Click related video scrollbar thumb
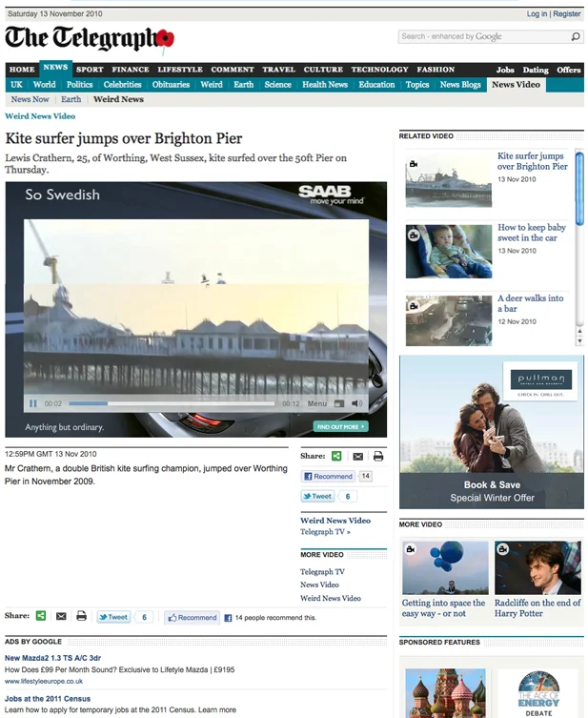This screenshot has height=718, width=588. point(579,189)
